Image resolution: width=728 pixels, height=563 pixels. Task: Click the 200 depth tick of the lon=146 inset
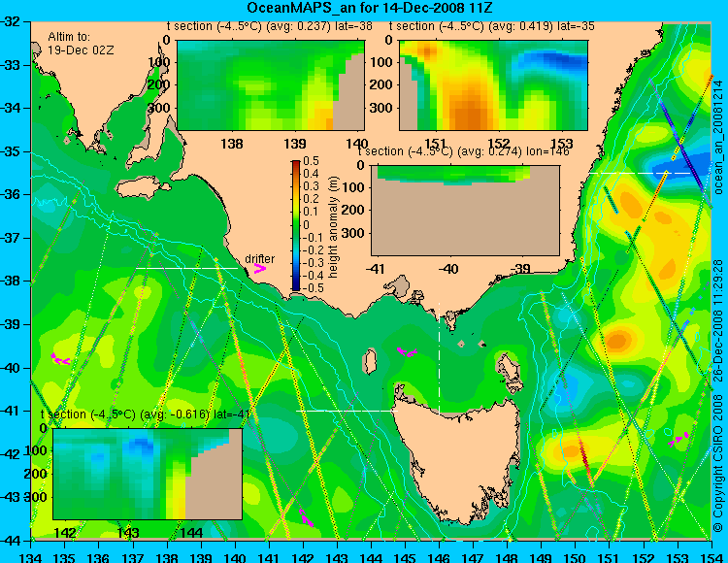(354, 210)
